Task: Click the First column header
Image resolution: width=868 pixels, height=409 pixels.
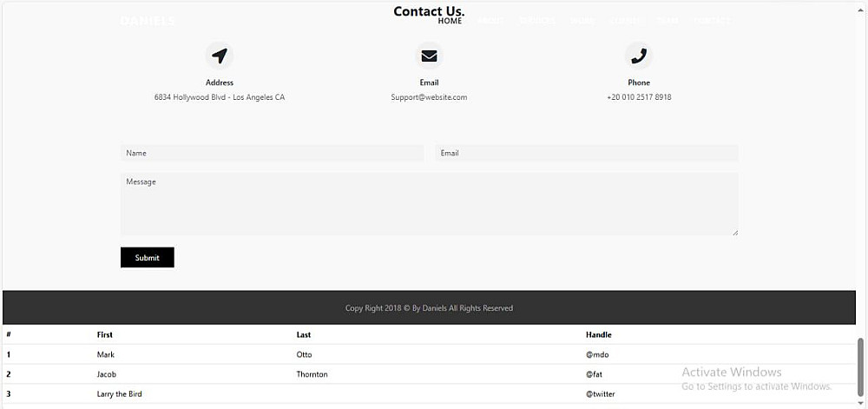Action: [x=105, y=335]
